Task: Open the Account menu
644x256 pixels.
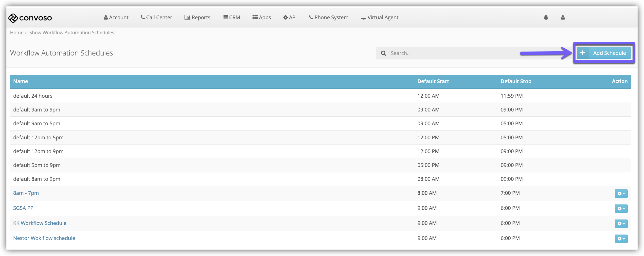Action: click(x=116, y=18)
